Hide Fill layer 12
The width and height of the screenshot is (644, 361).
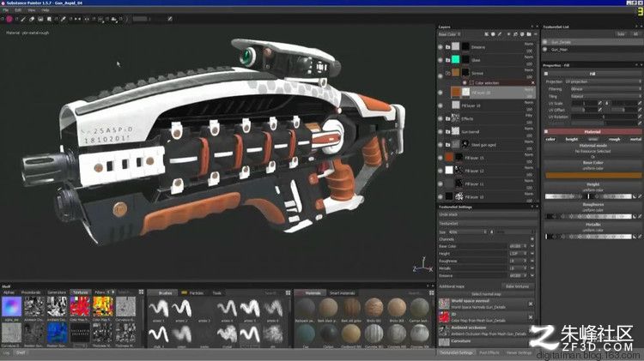pyautogui.click(x=440, y=171)
